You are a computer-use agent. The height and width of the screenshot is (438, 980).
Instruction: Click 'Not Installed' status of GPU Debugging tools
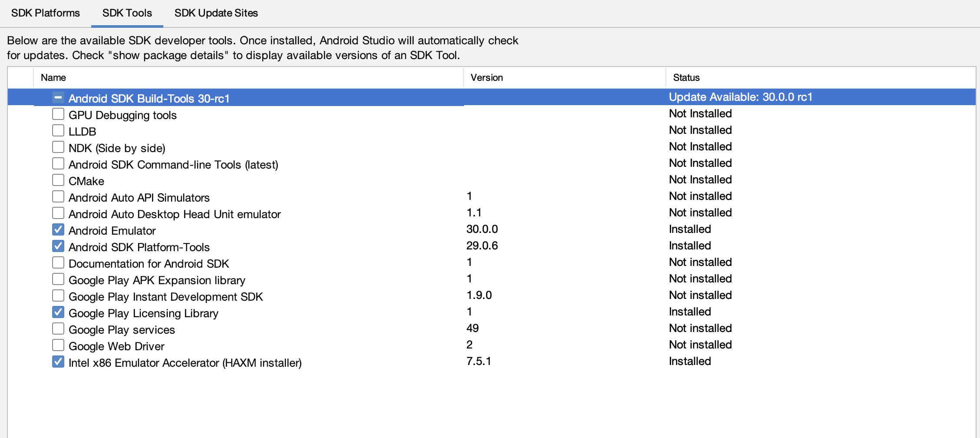700,113
